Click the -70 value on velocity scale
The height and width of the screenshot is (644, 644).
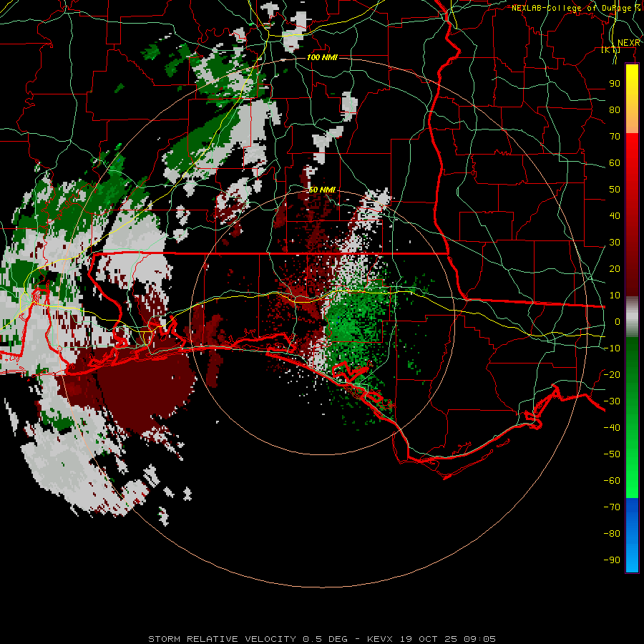coord(612,507)
